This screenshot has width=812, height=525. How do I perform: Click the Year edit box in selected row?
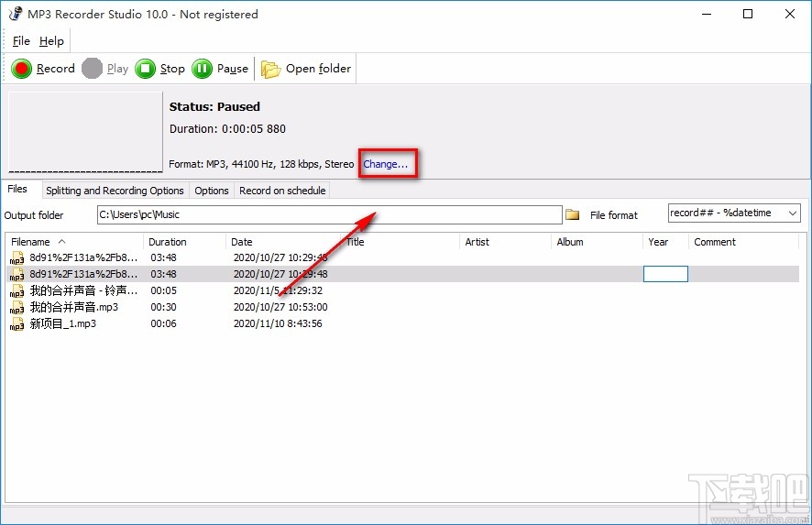665,274
